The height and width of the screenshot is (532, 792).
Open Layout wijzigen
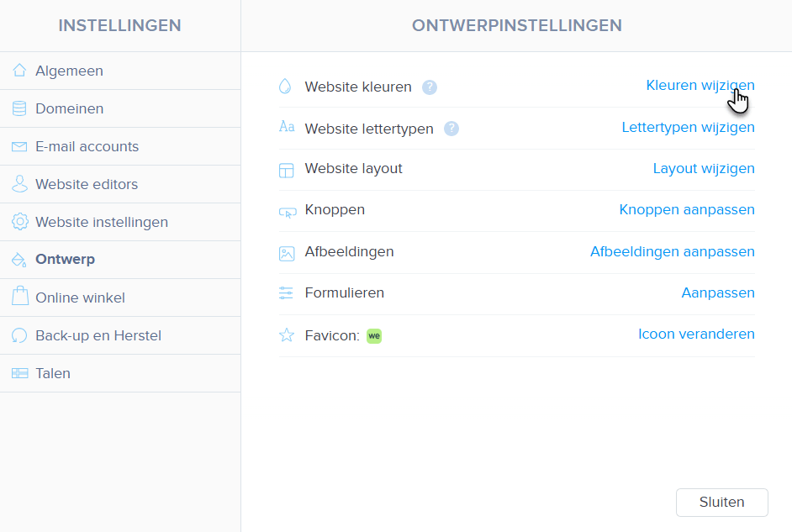pos(704,169)
